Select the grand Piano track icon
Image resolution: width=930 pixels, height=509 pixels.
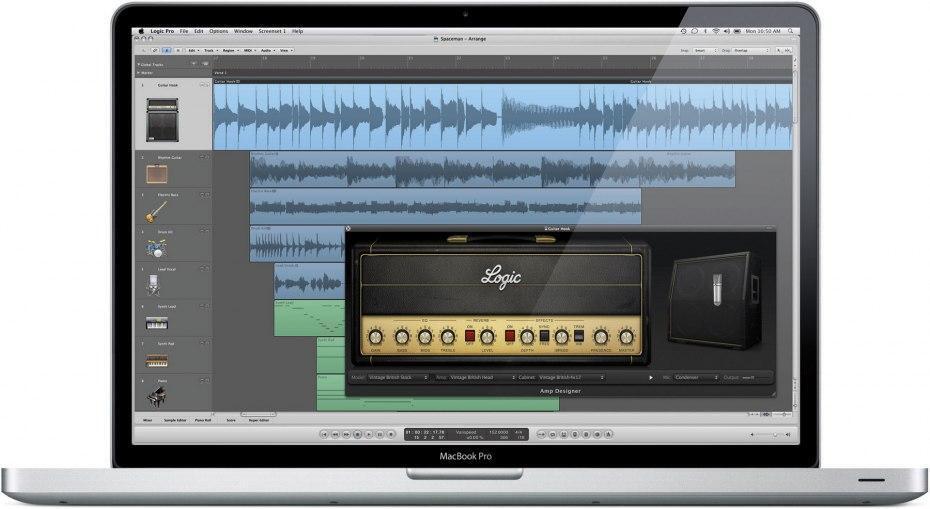[x=156, y=396]
